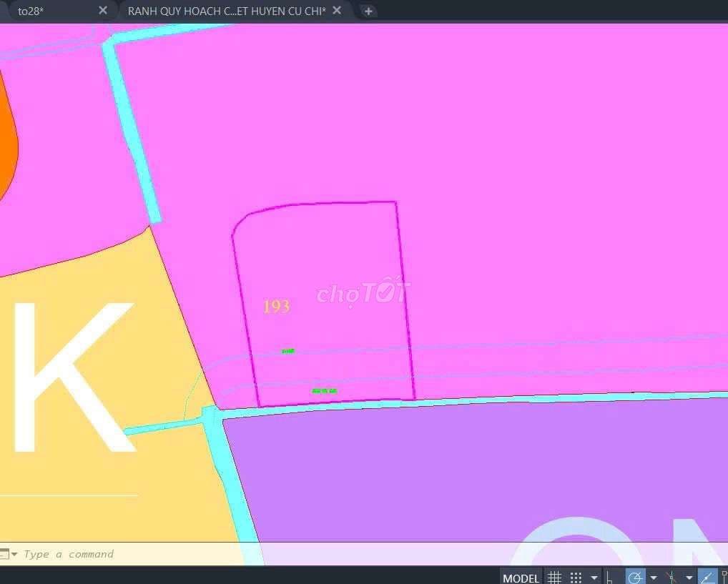Viewport: 728px width, 584px height.
Task: Select lower green annotation inside parcel 193
Action: 324,391
